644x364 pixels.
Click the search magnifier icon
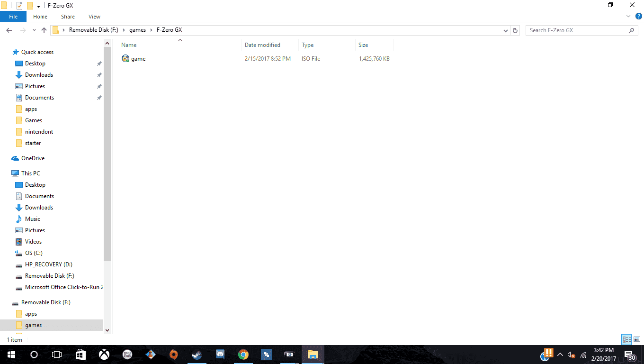click(x=632, y=30)
